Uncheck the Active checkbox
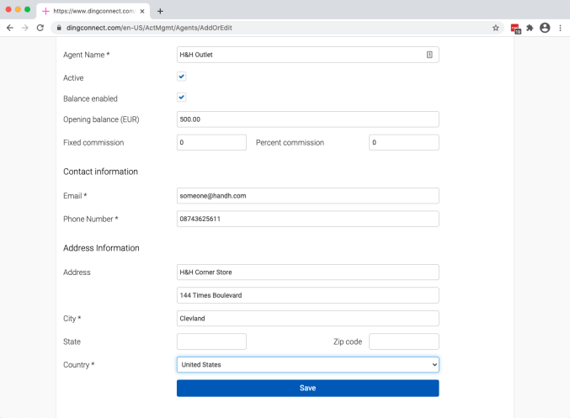This screenshot has height=418, width=570. coord(181,77)
